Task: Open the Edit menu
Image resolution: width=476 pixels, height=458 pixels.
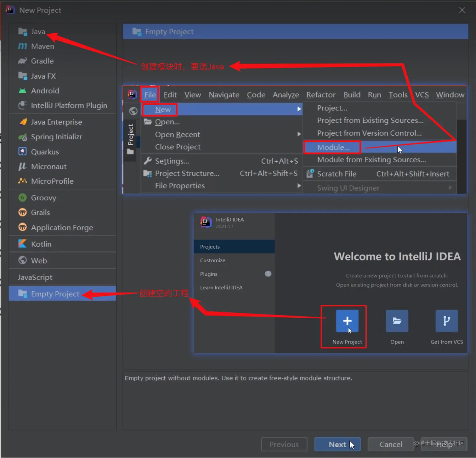Action: point(170,95)
